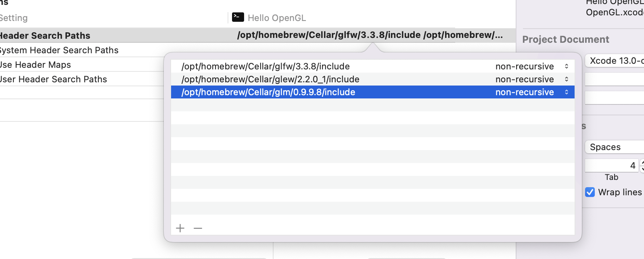The height and width of the screenshot is (259, 644).
Task: Click the Header Search Paths value field
Action: [x=370, y=35]
